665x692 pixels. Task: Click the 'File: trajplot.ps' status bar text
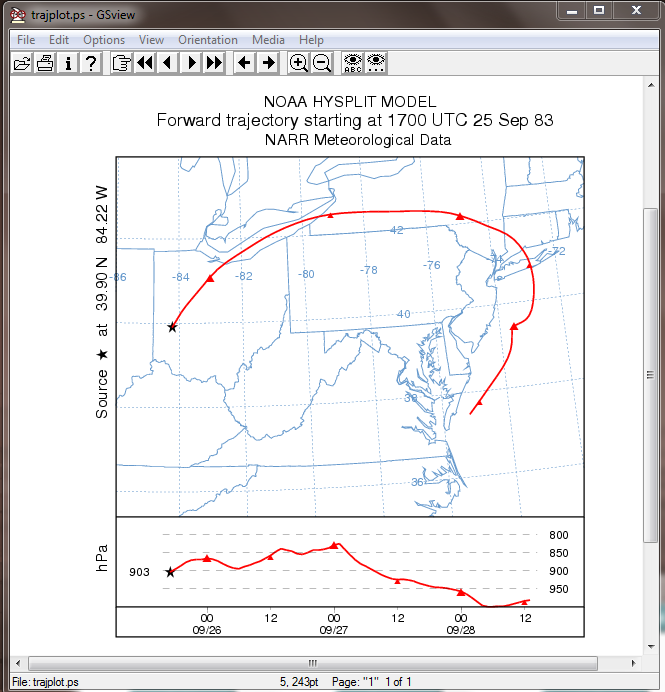(x=45, y=682)
